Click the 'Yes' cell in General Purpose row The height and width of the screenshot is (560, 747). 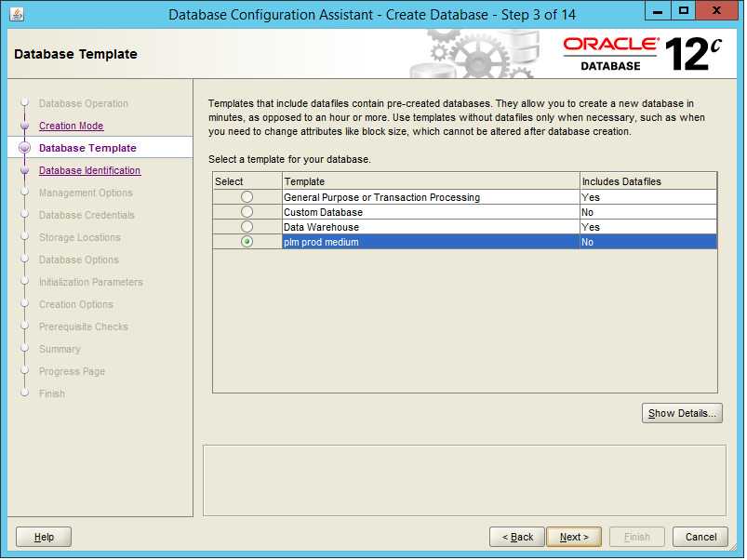pyautogui.click(x=647, y=197)
